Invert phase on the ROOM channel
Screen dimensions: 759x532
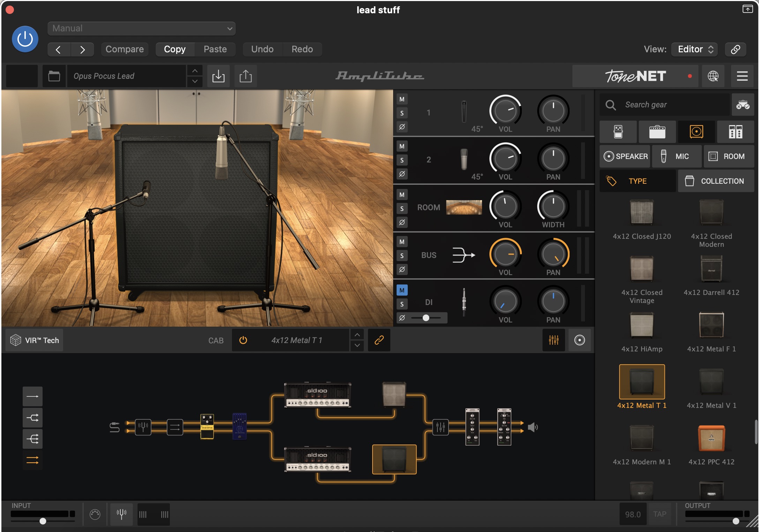pos(402,222)
